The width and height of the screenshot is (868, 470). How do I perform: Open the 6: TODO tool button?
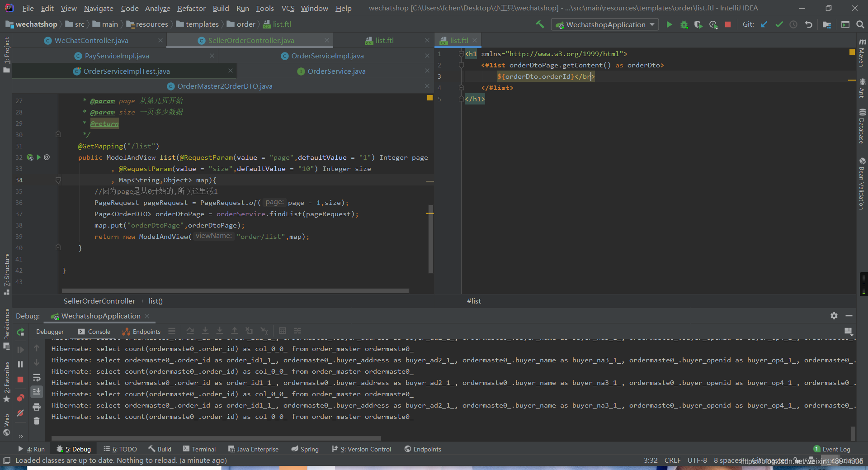click(x=120, y=449)
